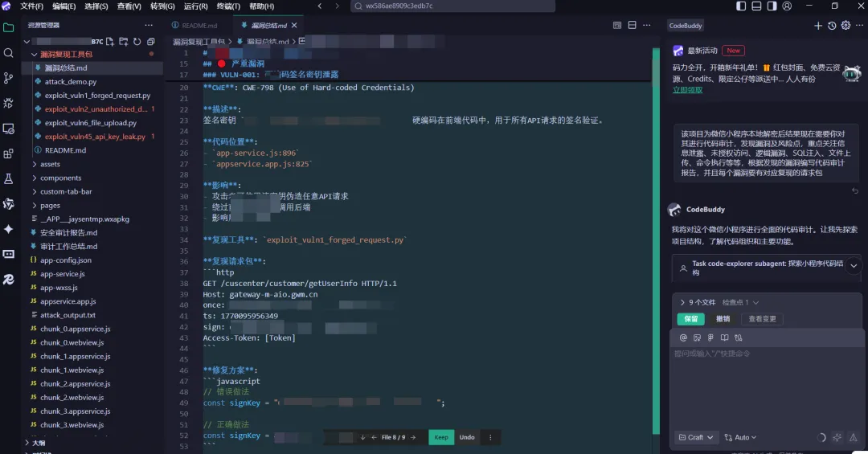Expand the code-explorer subagent task
Viewport: 868px width, 454px height.
coord(854,266)
